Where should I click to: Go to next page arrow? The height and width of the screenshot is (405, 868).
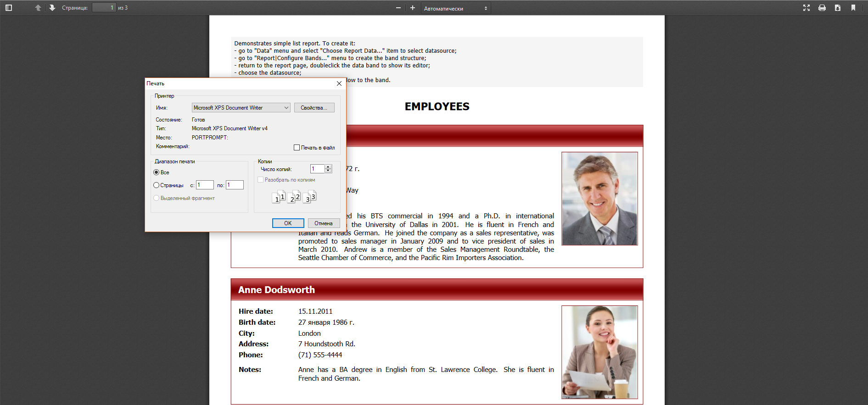click(x=52, y=8)
